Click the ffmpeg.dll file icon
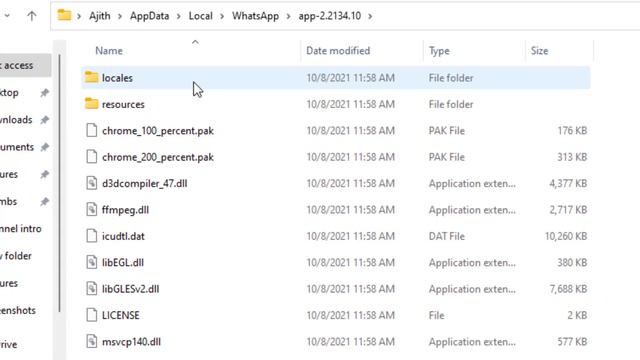This screenshot has width=640, height=360. pos(91,209)
